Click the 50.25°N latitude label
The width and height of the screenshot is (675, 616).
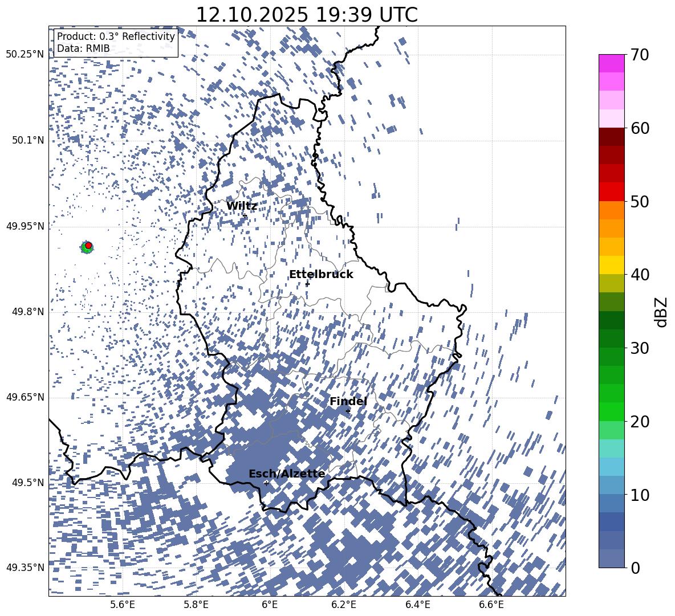25,55
